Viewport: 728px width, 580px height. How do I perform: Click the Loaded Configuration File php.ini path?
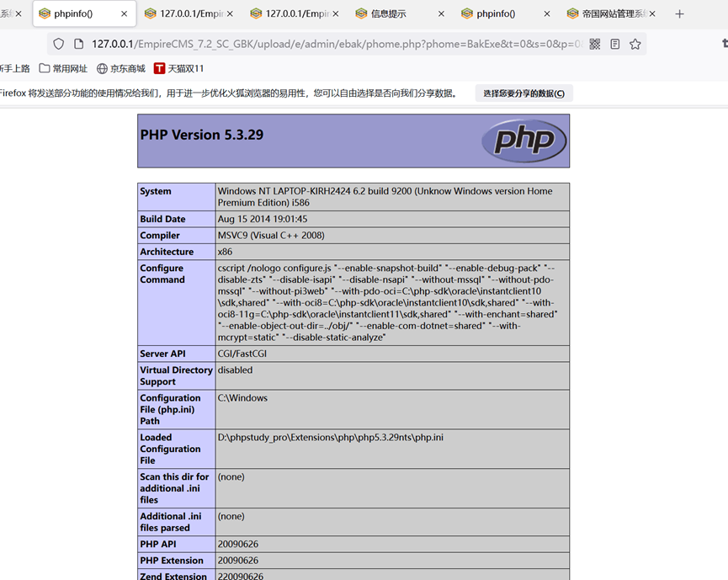click(x=331, y=438)
